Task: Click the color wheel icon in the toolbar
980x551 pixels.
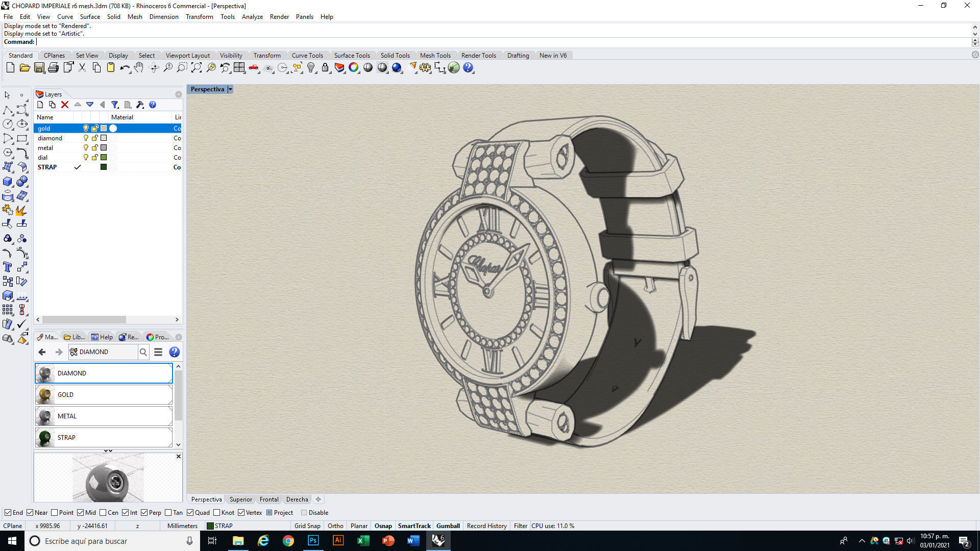Action: pyautogui.click(x=353, y=67)
